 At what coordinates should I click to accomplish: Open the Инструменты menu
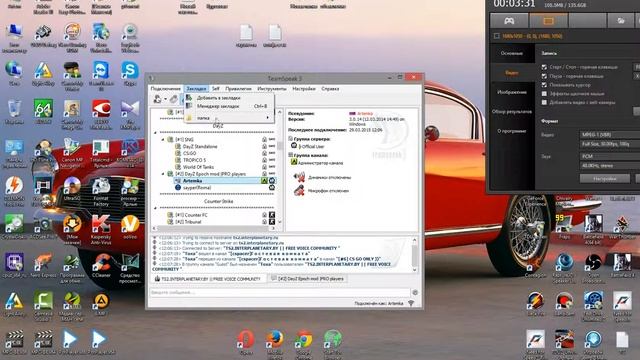(272, 89)
